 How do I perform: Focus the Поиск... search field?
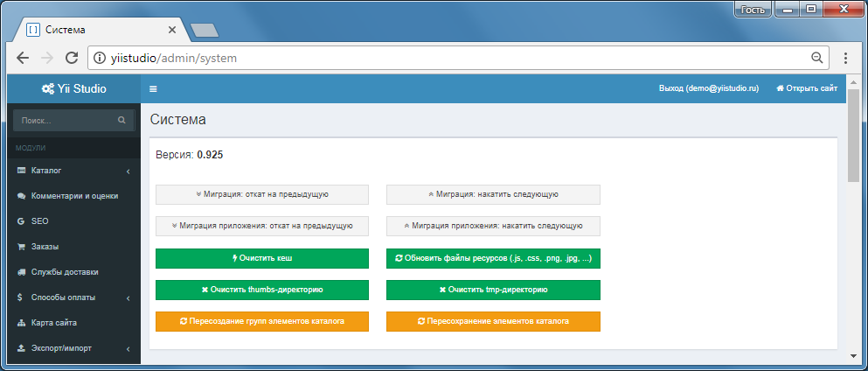point(66,120)
